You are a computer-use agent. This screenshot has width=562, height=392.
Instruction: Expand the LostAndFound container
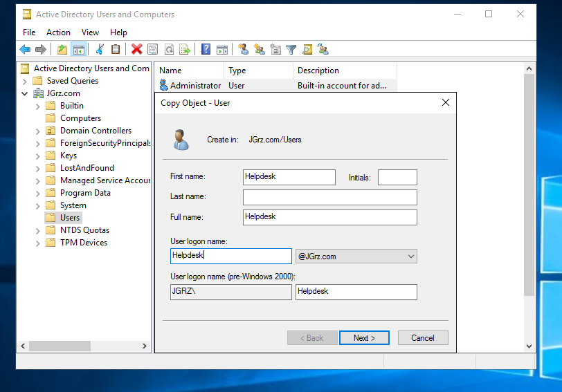(37, 169)
